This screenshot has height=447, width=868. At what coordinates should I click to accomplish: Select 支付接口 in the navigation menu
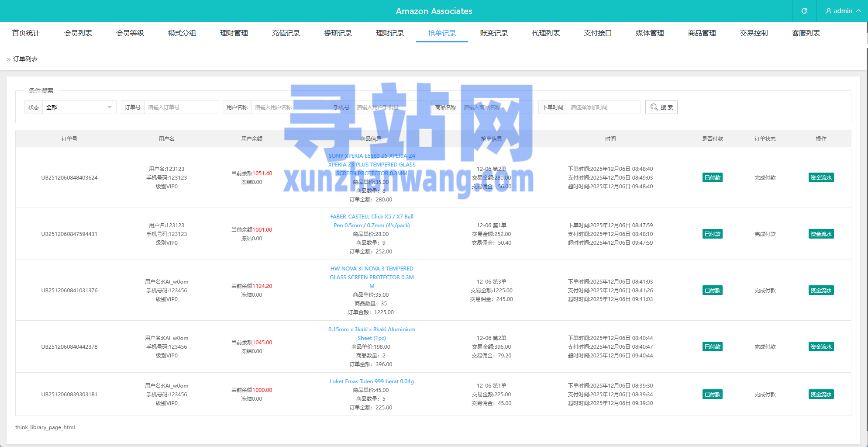[x=598, y=32]
